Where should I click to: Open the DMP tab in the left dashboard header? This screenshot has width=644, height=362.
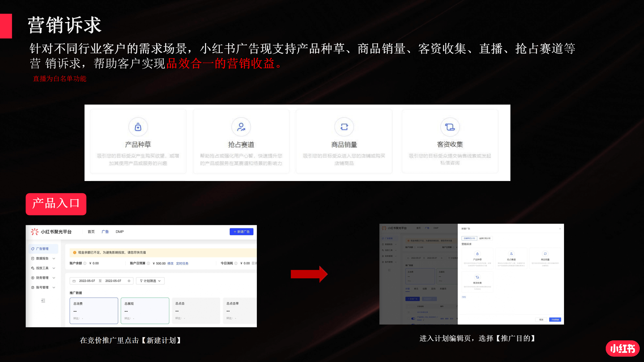tap(120, 232)
